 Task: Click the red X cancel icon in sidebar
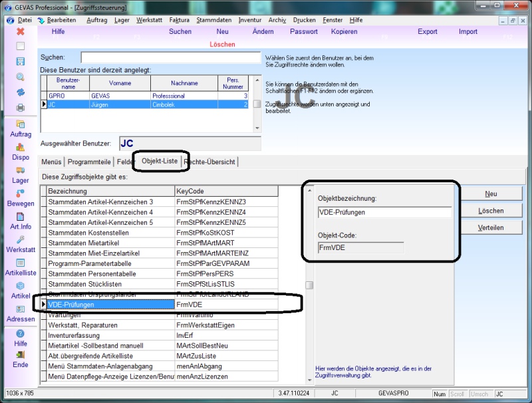[21, 31]
